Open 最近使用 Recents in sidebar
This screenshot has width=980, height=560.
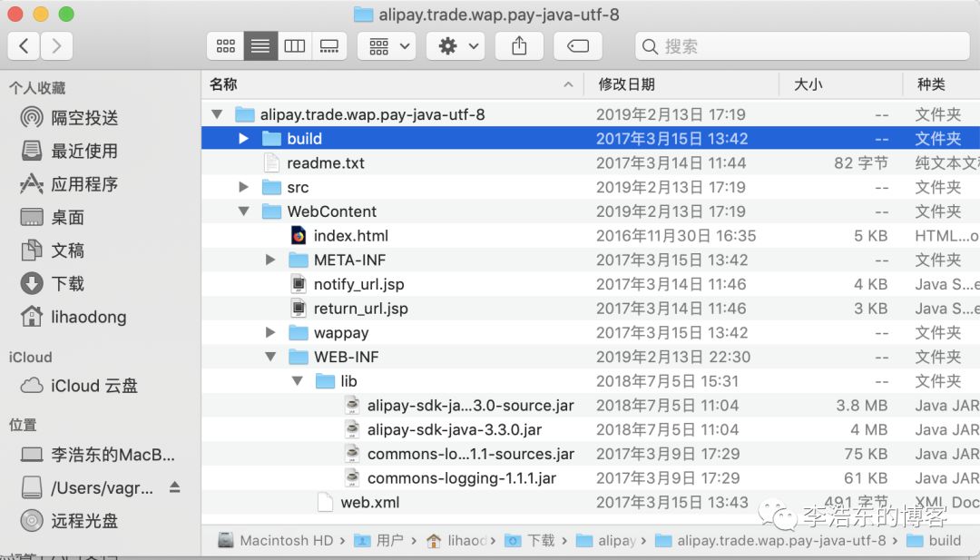[x=69, y=151]
